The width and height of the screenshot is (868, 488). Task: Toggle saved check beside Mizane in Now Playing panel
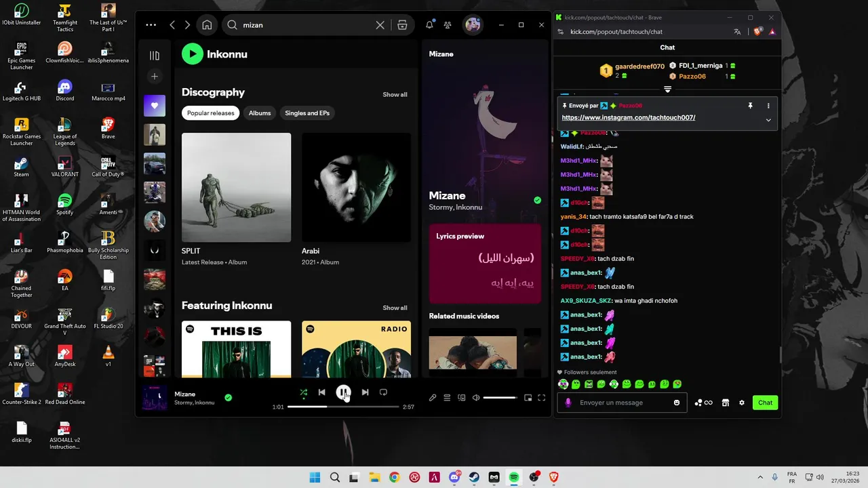pyautogui.click(x=537, y=201)
